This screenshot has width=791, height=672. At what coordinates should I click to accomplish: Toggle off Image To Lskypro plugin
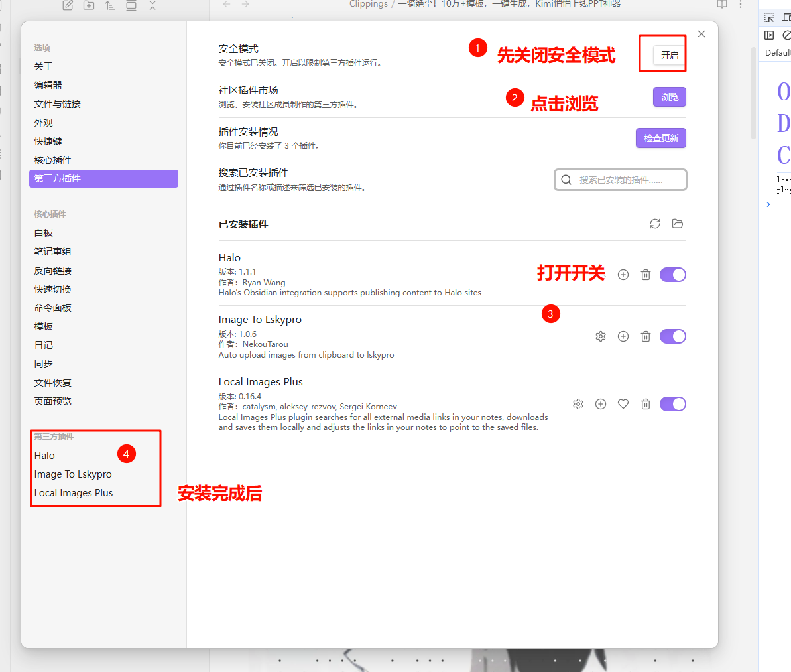click(672, 336)
